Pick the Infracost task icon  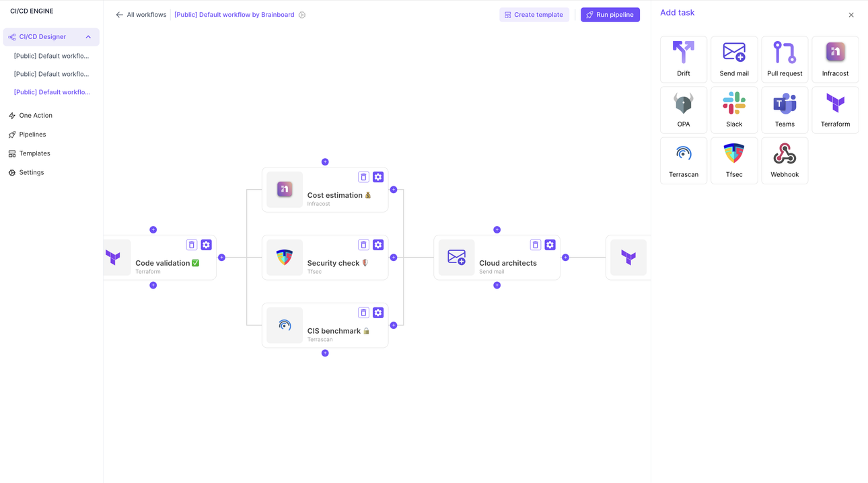[x=835, y=59]
